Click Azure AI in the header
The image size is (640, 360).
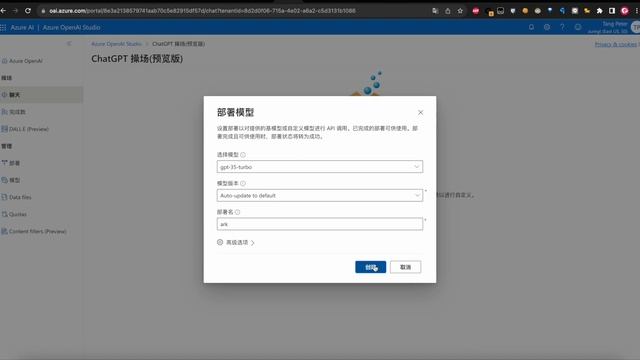[x=22, y=27]
